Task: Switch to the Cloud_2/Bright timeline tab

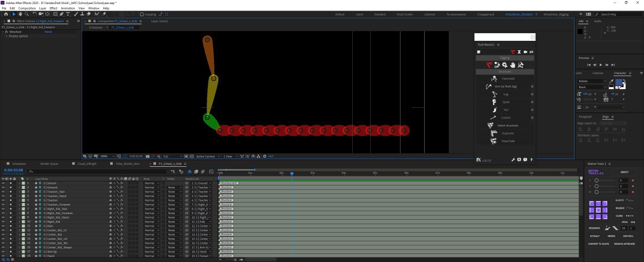Action: 87,164
